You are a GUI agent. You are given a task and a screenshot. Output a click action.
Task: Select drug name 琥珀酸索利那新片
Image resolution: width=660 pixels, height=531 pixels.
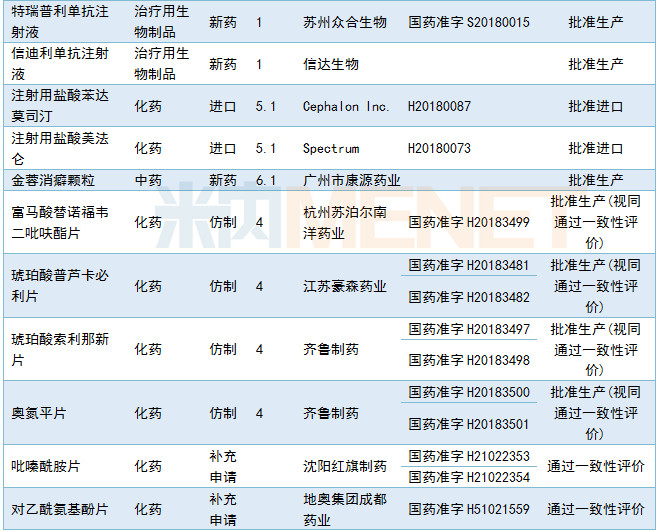point(60,349)
